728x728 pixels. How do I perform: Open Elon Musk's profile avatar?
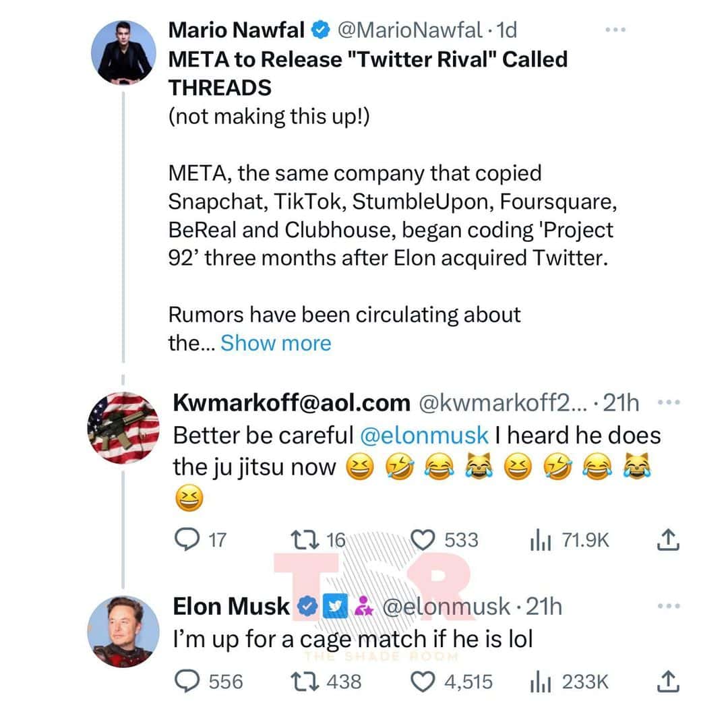pyautogui.click(x=123, y=632)
